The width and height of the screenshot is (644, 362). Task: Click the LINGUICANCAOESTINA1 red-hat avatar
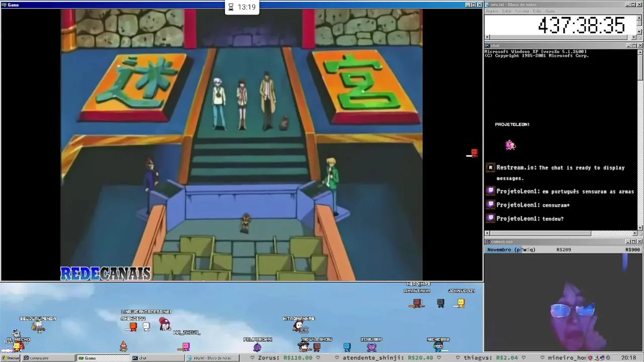165,324
